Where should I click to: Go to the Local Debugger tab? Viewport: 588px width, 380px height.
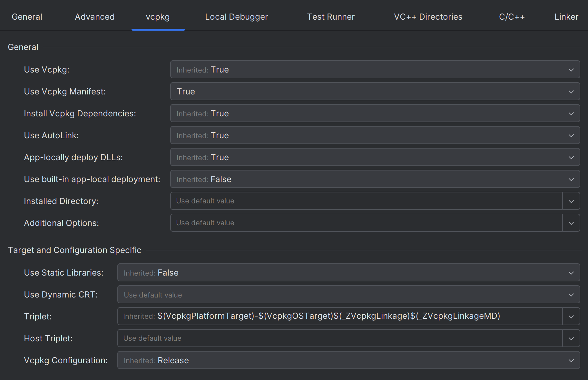[237, 17]
